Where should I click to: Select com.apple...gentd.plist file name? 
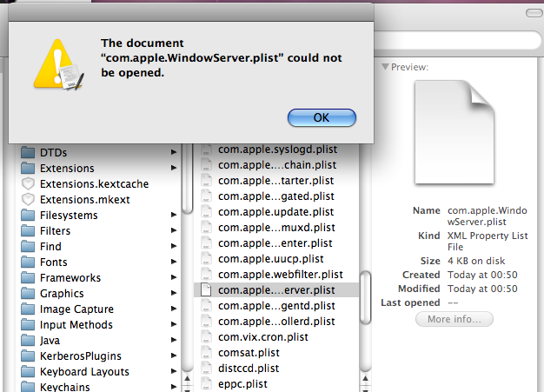click(x=276, y=305)
